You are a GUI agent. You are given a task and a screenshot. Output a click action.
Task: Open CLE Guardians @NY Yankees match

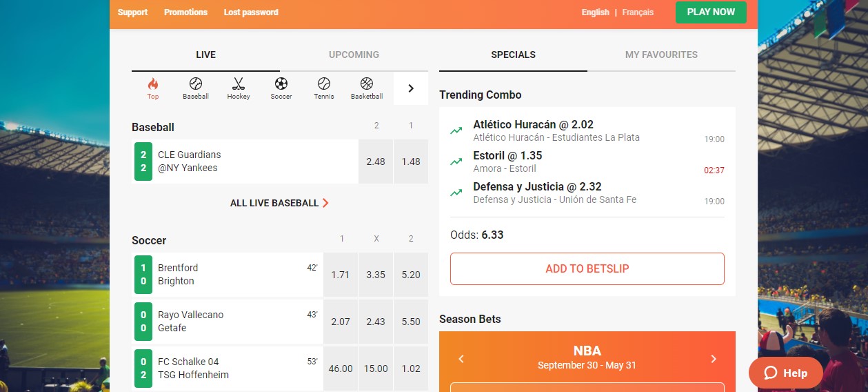[x=245, y=161]
